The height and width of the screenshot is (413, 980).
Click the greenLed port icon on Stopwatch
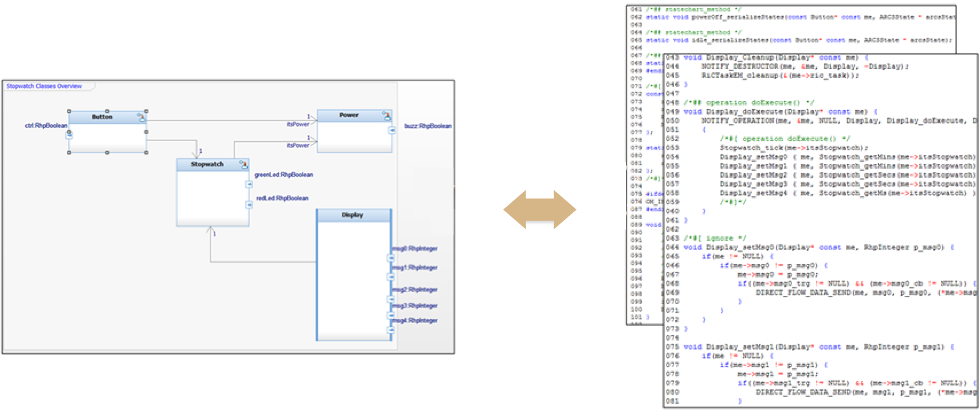(x=249, y=185)
